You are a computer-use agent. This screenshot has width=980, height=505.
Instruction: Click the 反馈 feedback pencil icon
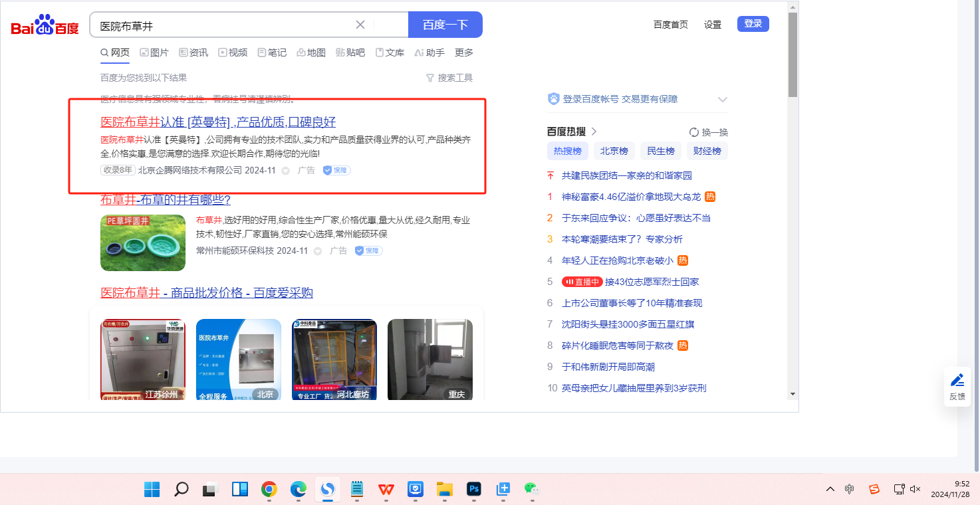tap(957, 381)
